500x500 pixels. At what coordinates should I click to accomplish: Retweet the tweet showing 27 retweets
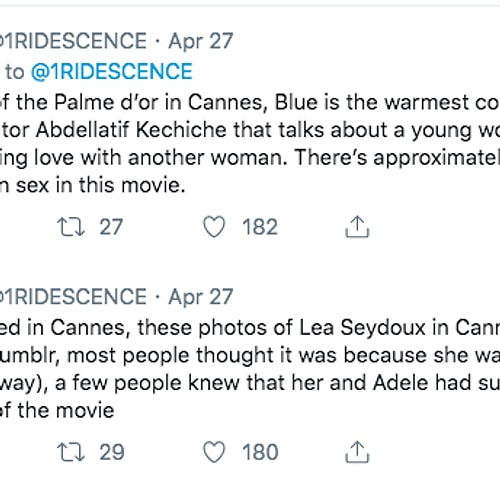pos(71,227)
